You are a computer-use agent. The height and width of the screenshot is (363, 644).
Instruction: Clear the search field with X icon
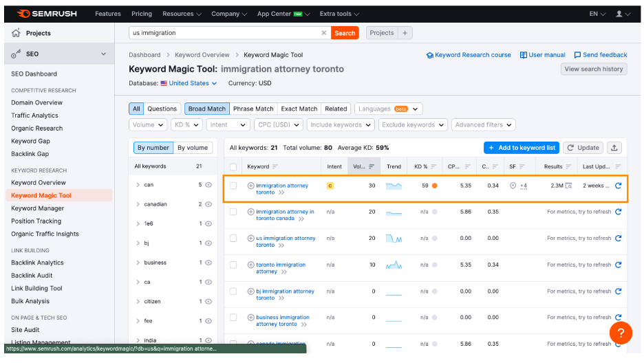(324, 33)
